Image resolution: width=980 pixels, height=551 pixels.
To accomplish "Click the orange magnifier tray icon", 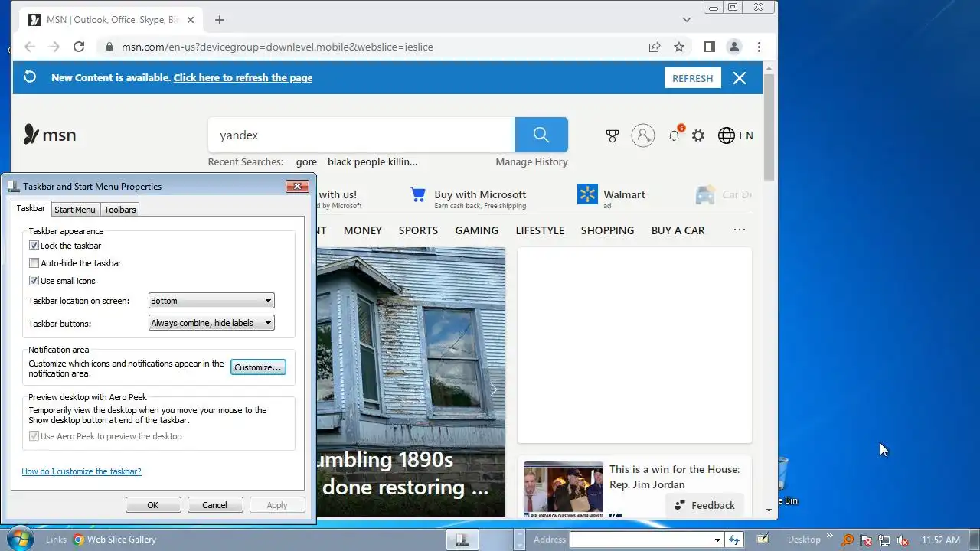I will click(848, 540).
